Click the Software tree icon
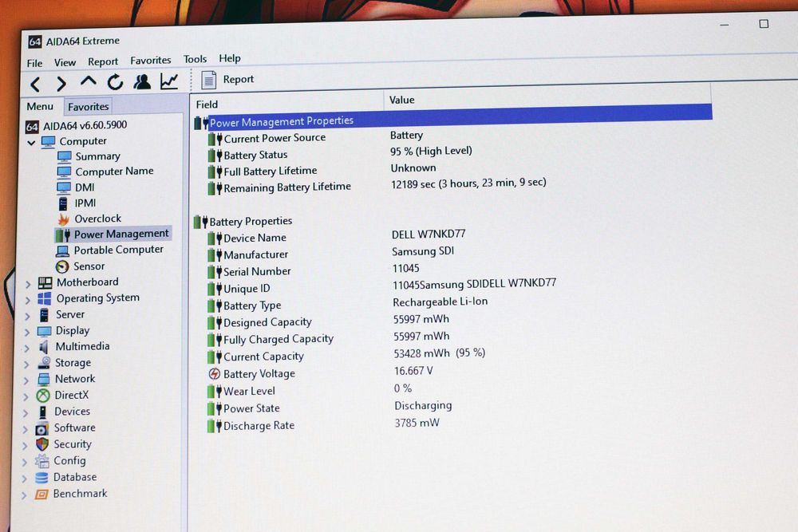Image resolution: width=798 pixels, height=532 pixels. click(x=42, y=428)
